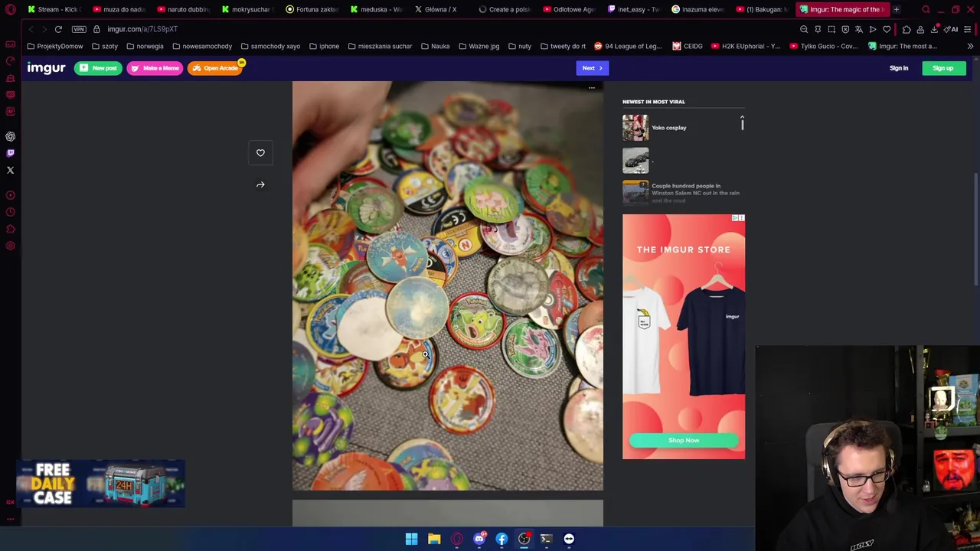
Task: Open Nauka bookmark folder
Action: tap(436, 46)
